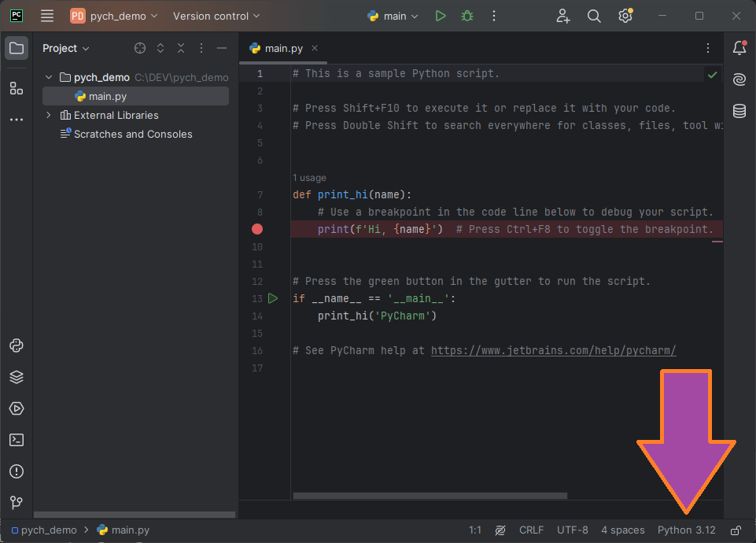Viewport: 756px width, 543px height.
Task: Click main.py breadcrumb in status bar
Action: (124, 530)
